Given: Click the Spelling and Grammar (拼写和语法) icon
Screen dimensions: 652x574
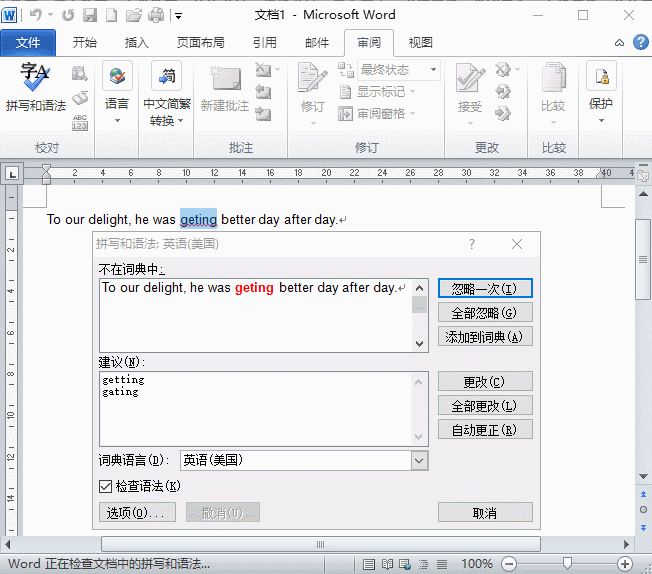Looking at the screenshot, I should (x=35, y=77).
